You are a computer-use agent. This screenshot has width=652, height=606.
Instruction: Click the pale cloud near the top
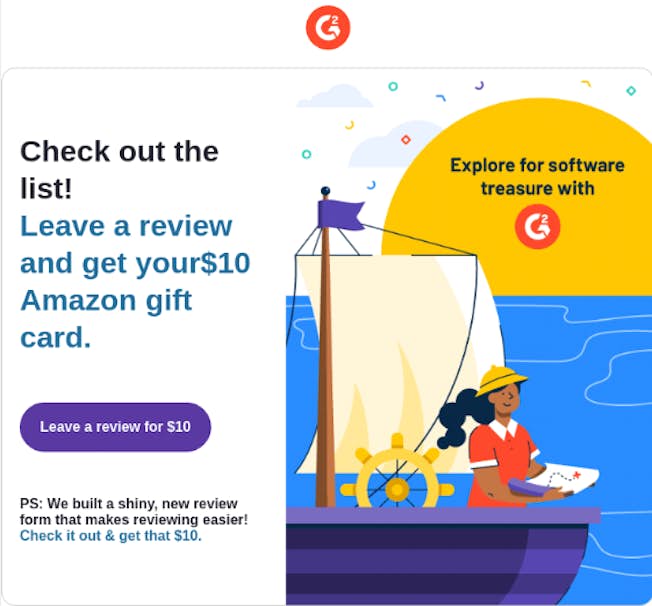(335, 96)
